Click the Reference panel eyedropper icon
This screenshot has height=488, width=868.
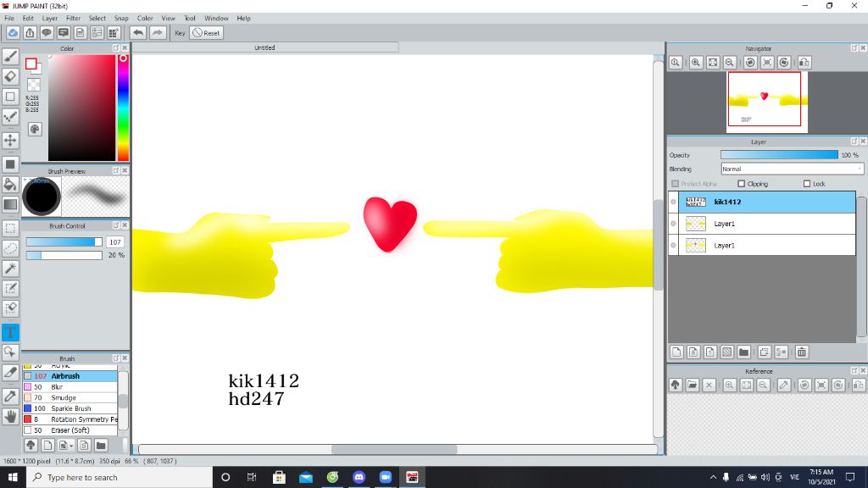[784, 385]
